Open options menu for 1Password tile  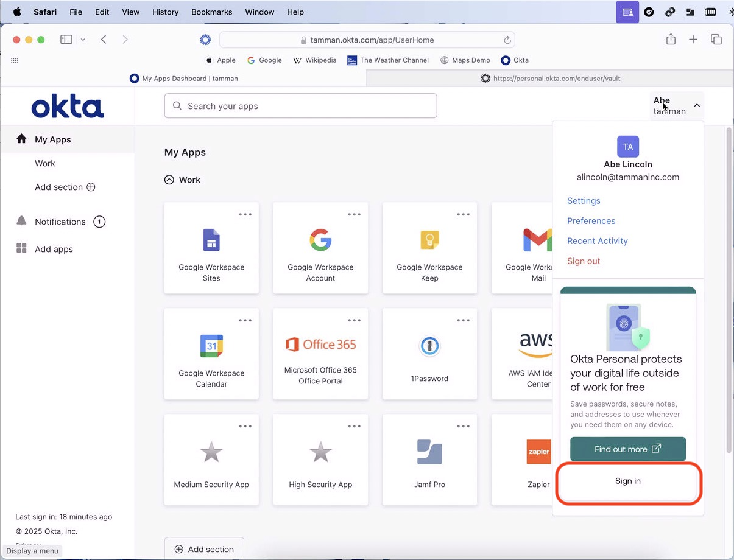(464, 320)
